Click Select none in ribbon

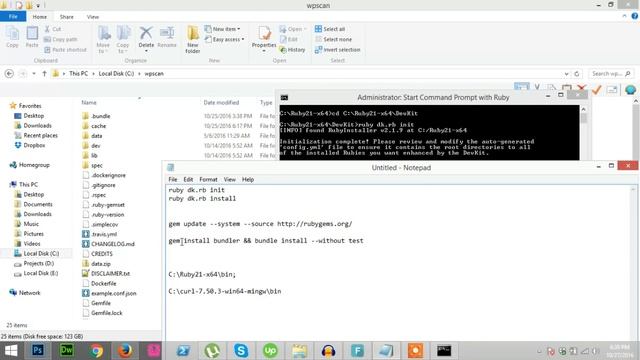[333, 39]
